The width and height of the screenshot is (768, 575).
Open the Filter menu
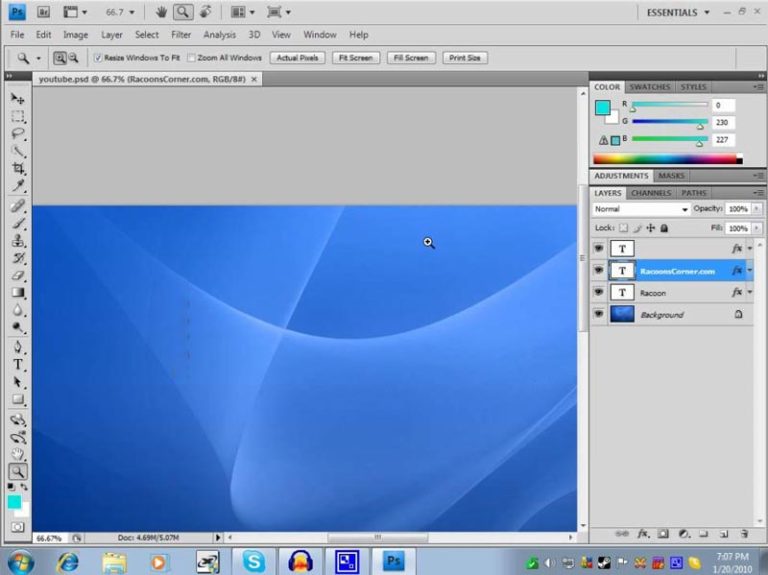[x=181, y=35]
